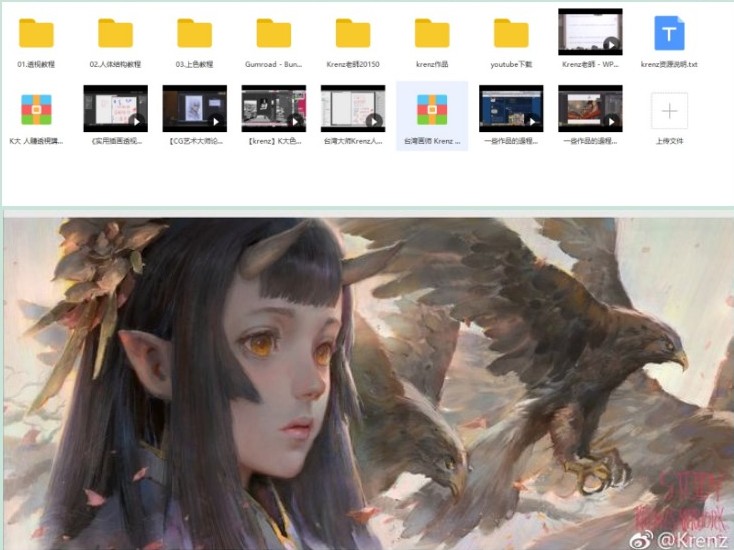The width and height of the screenshot is (734, 550).
Task: Open the 02.人体结构教程 folder icon
Action: click(115, 33)
